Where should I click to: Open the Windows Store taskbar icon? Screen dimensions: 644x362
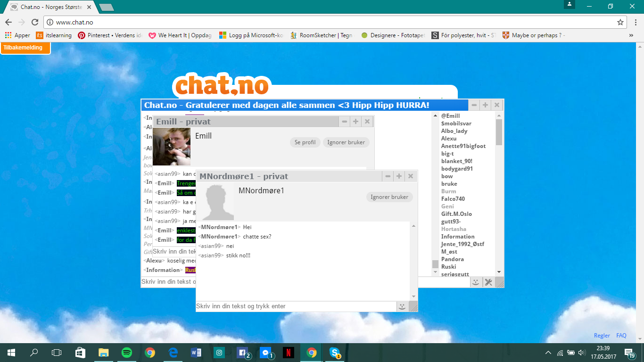[80, 352]
